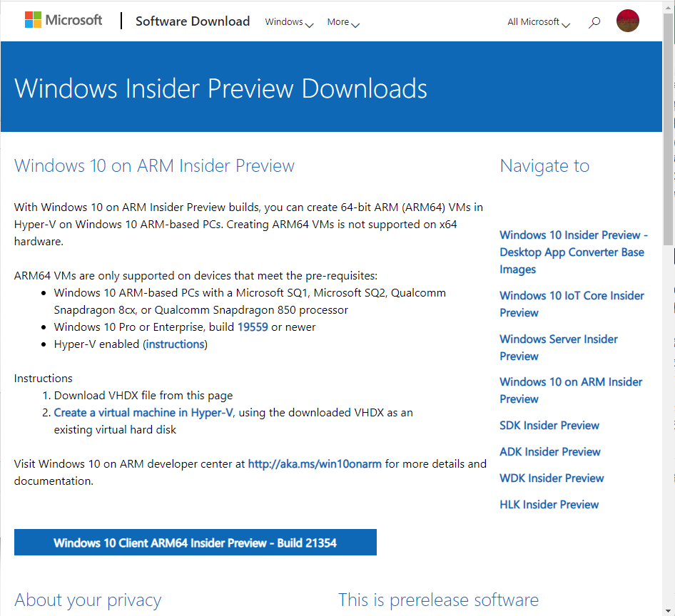Click Download VHDX file from this page text
The height and width of the screenshot is (616, 675).
tap(143, 395)
